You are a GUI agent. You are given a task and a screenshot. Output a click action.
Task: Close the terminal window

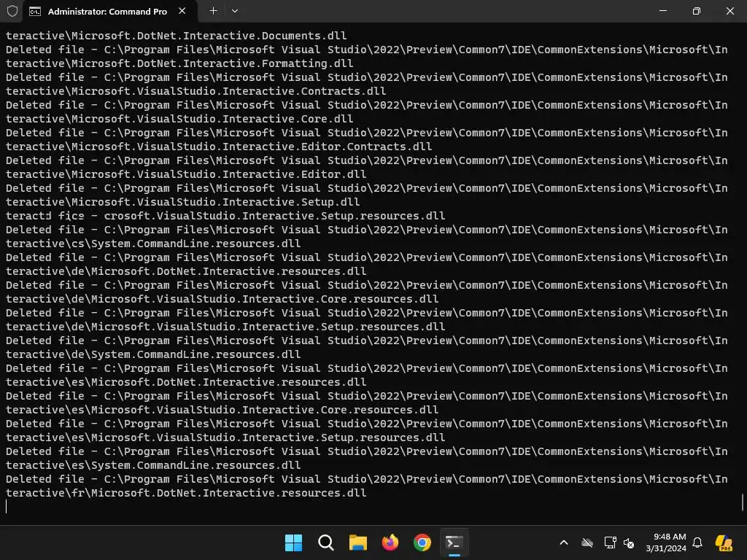click(729, 10)
